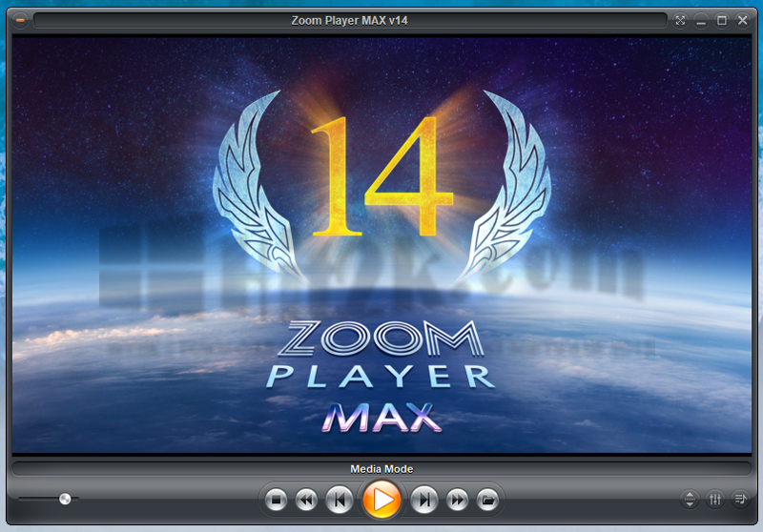Toggle fullscreen with the expand-arrows icon
The height and width of the screenshot is (532, 763).
[680, 20]
